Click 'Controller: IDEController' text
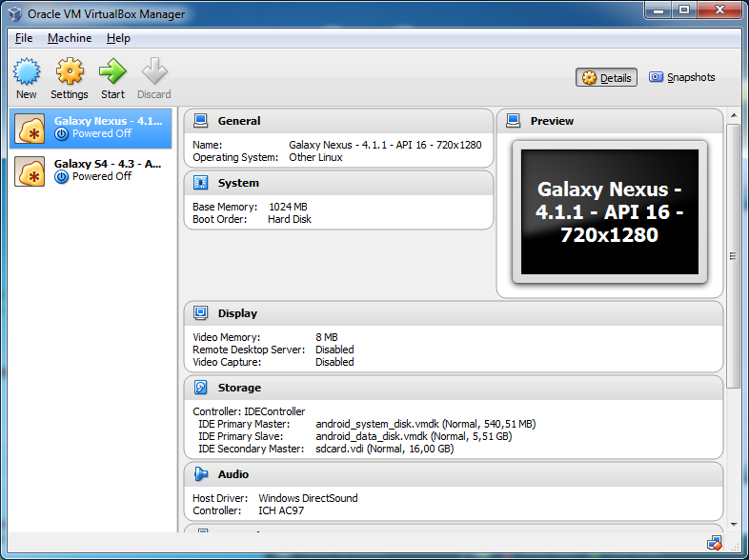749x560 pixels. point(249,411)
